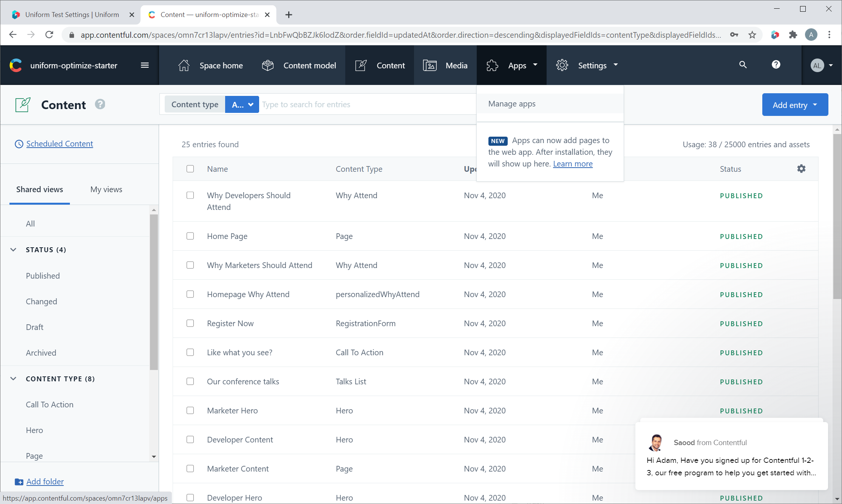
Task: Click the Content help icon beside heading
Action: [100, 104]
